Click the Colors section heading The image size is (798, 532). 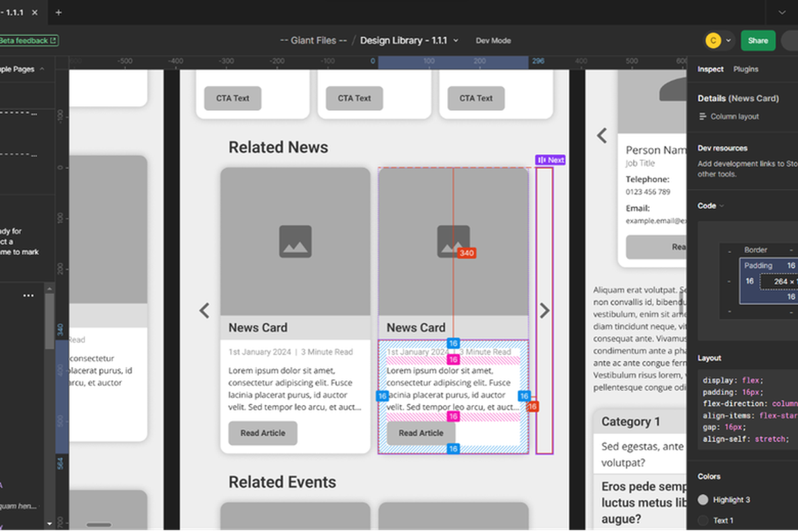[x=709, y=477]
